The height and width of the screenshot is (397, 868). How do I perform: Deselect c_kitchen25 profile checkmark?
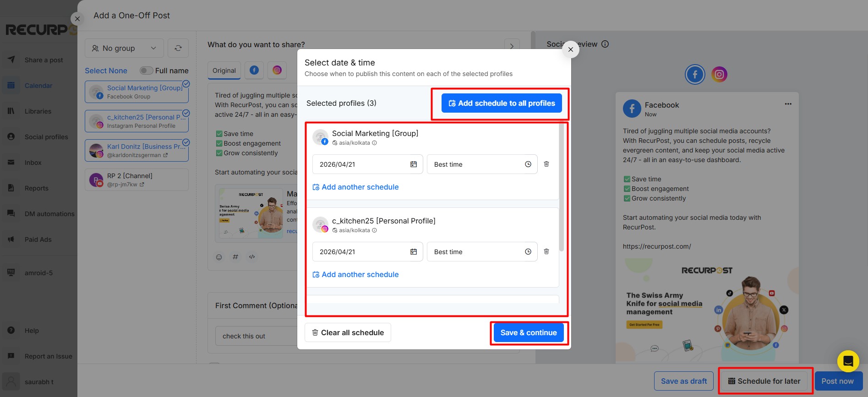[x=186, y=113]
